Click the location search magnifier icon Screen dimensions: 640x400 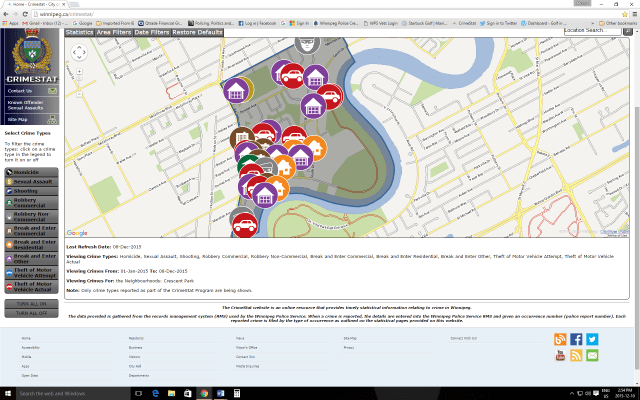[x=628, y=31]
